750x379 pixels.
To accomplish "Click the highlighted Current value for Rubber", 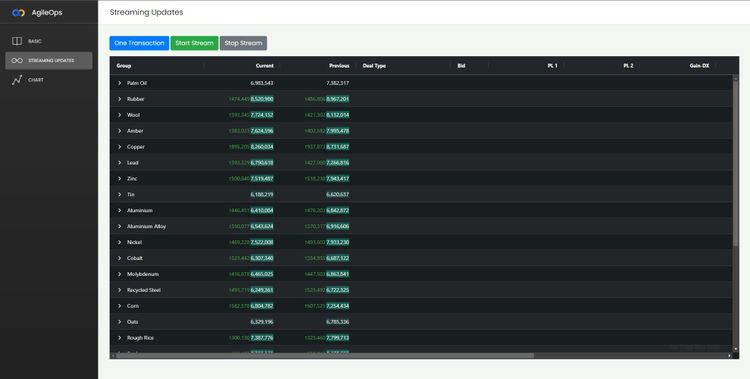I will tap(262, 99).
